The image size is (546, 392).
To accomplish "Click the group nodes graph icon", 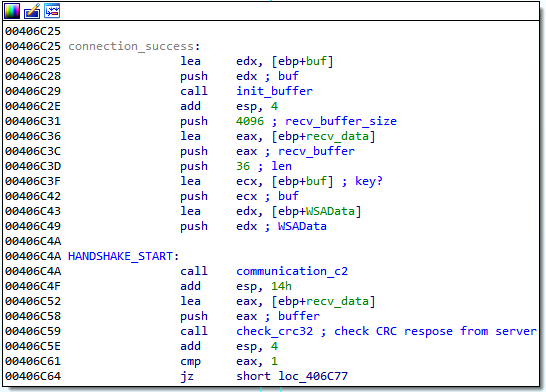I will tap(52, 11).
